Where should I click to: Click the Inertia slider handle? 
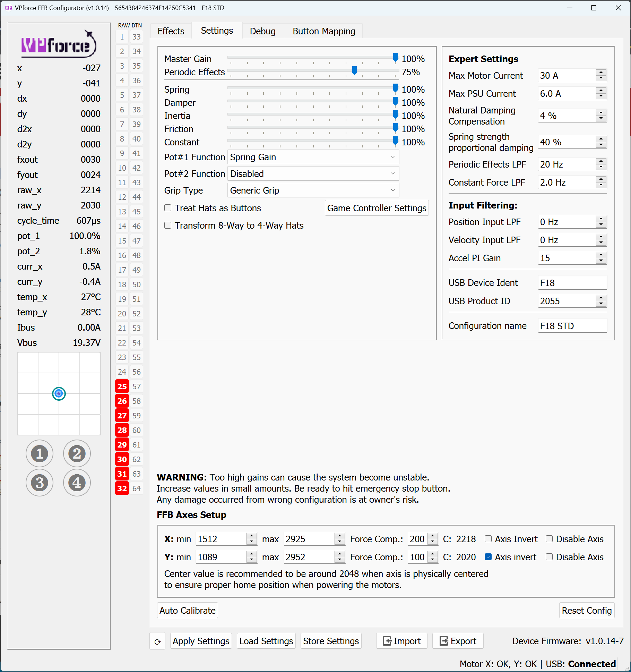coord(395,115)
